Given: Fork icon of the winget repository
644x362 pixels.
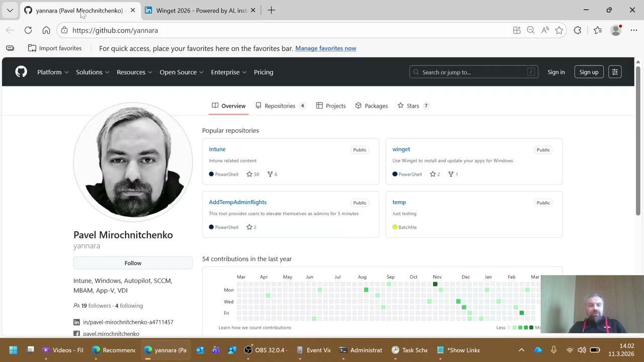Looking at the screenshot, I should 451,174.
